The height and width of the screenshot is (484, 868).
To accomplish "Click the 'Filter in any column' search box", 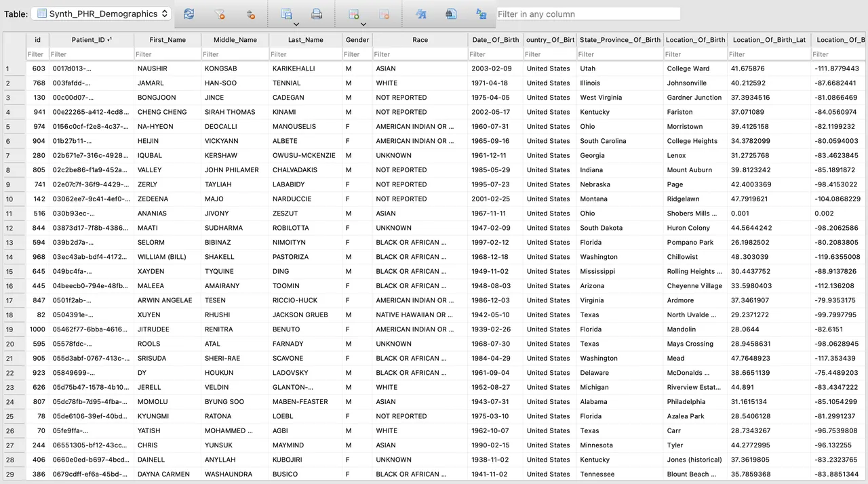I will coord(587,14).
